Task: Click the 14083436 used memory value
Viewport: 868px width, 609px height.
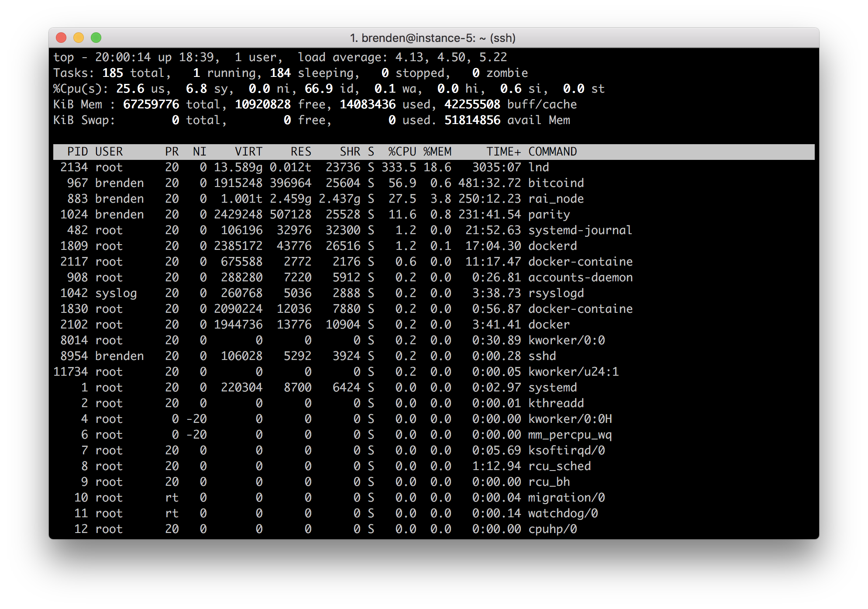Action: coord(367,104)
